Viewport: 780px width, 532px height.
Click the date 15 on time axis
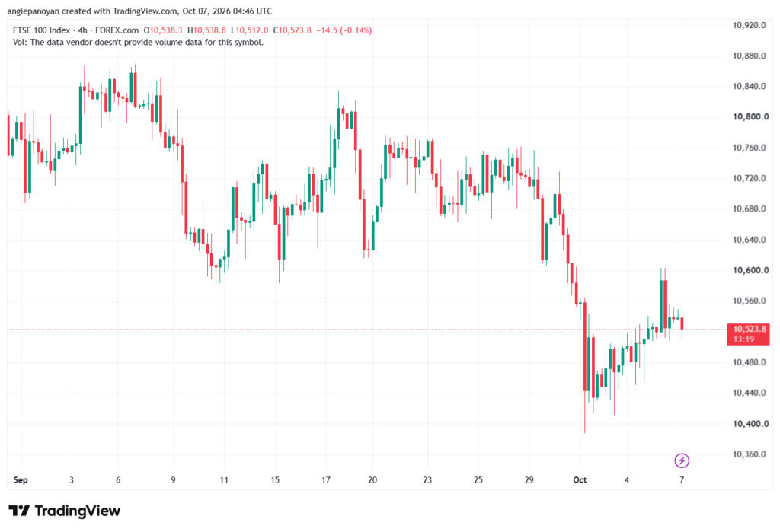point(275,479)
